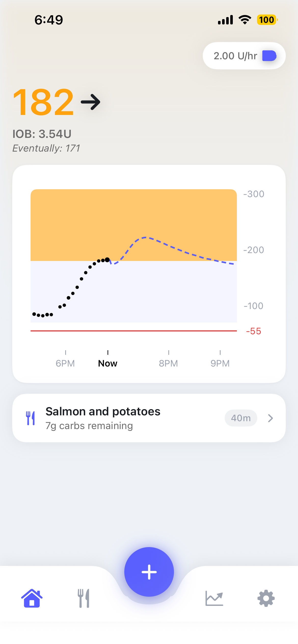
Task: Expand the Salmon and potatoes chevron
Action: tap(270, 418)
